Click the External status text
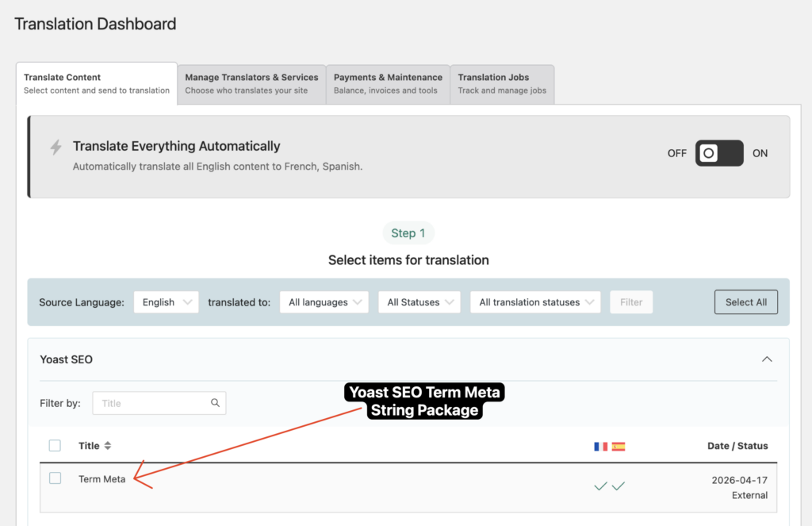812x526 pixels. 749,495
